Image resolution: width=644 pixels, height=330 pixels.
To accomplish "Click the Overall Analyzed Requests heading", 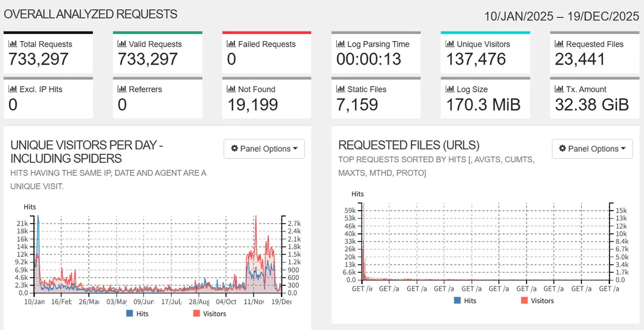I will (x=91, y=14).
